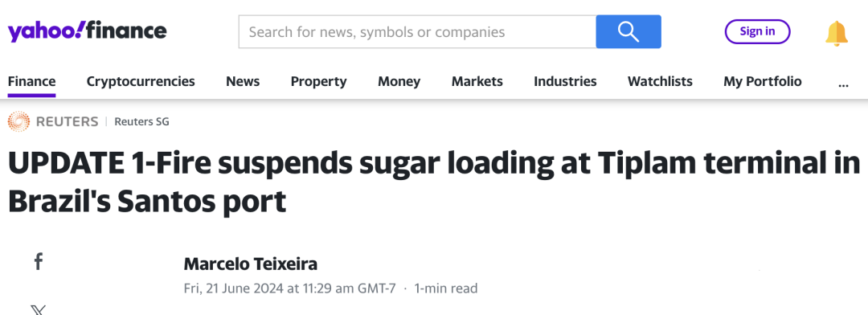Screen dimensions: 868x315
Task: Select the Finance tab
Action: point(31,81)
